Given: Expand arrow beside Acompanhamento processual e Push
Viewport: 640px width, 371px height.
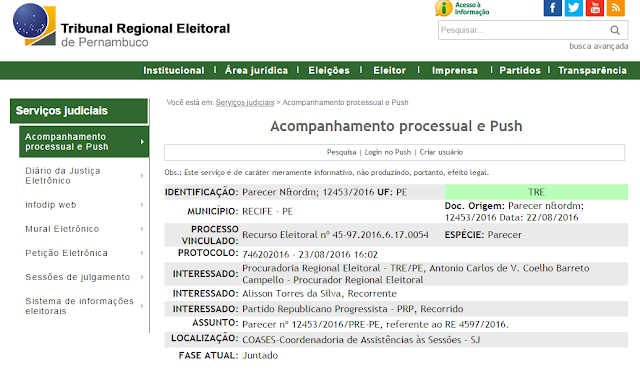Looking at the screenshot, I should (142, 142).
